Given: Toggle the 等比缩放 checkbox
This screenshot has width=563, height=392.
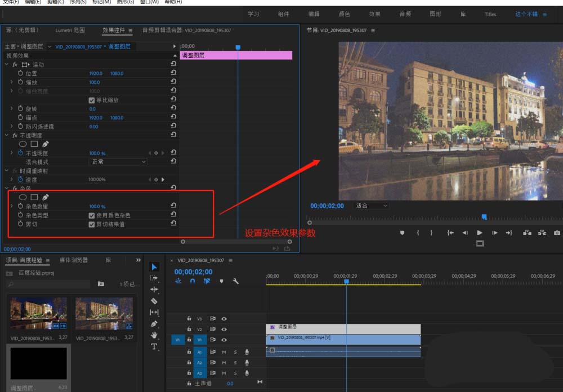Looking at the screenshot, I should point(92,100).
